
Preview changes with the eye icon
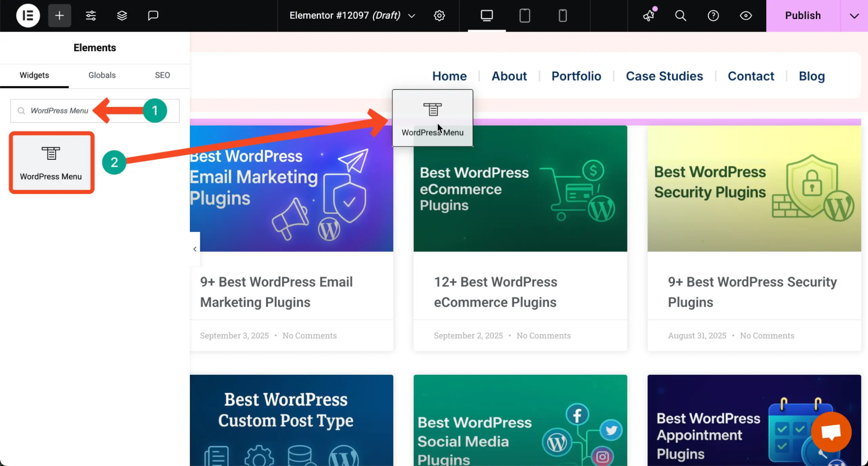(x=746, y=15)
